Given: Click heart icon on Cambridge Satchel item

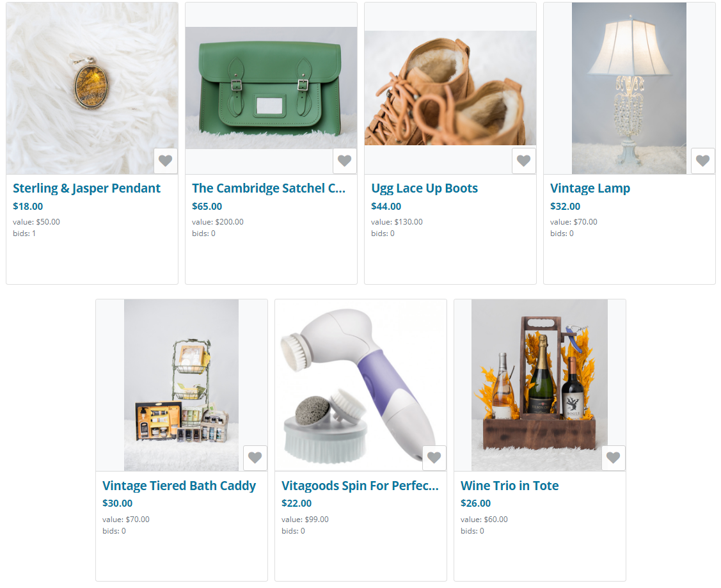Looking at the screenshot, I should coord(344,161).
